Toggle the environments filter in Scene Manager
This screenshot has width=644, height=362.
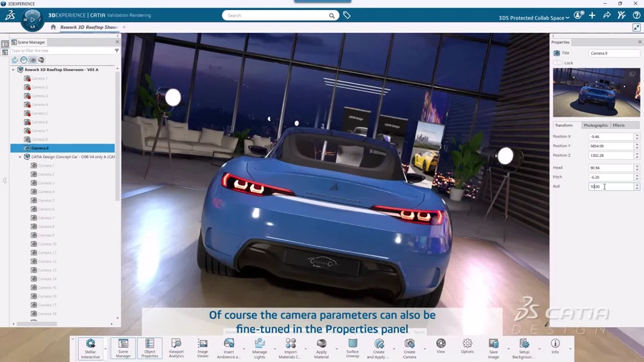coord(24,60)
